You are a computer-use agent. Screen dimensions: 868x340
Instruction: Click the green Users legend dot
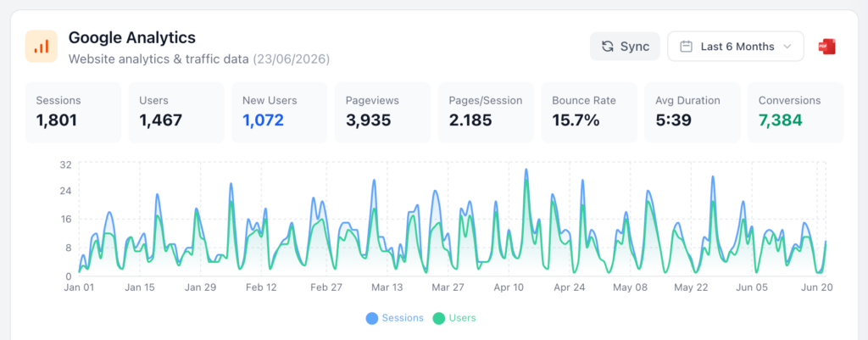(x=439, y=319)
